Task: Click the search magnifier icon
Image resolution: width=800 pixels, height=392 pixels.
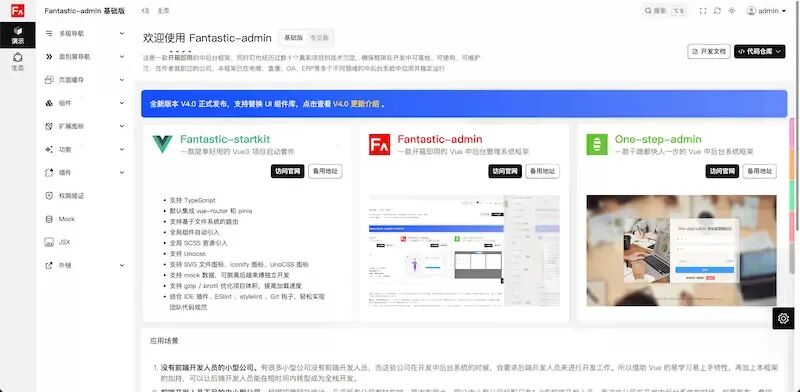Action: [648, 11]
